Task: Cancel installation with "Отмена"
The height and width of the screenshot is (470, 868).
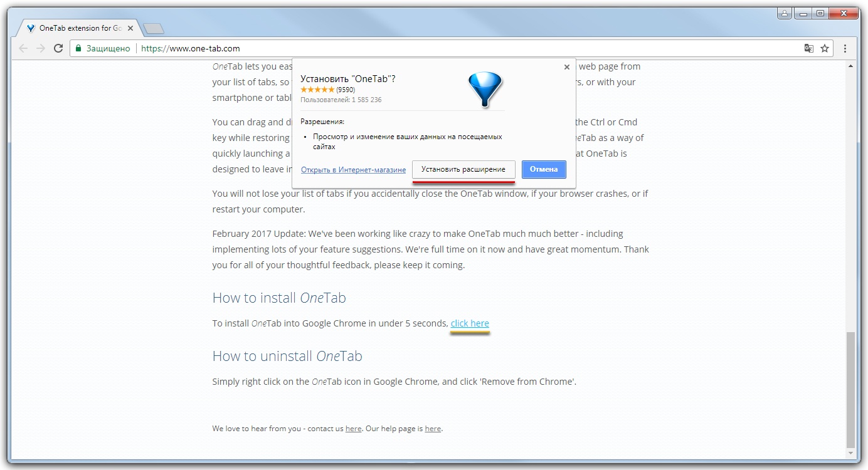Action: 544,170
